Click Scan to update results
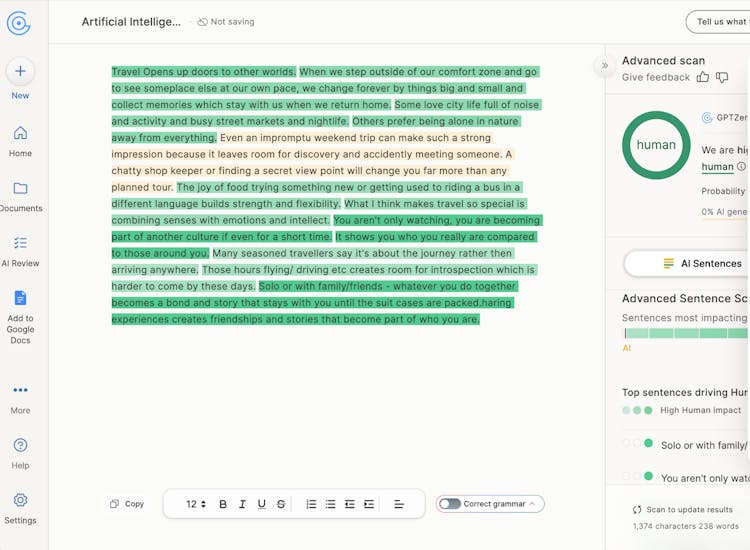This screenshot has width=750, height=550. tap(682, 510)
